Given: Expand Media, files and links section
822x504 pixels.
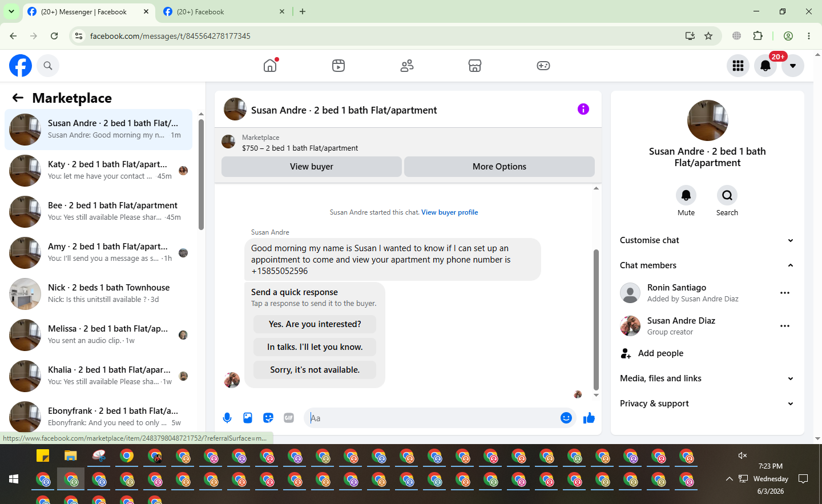Looking at the screenshot, I should [708, 378].
